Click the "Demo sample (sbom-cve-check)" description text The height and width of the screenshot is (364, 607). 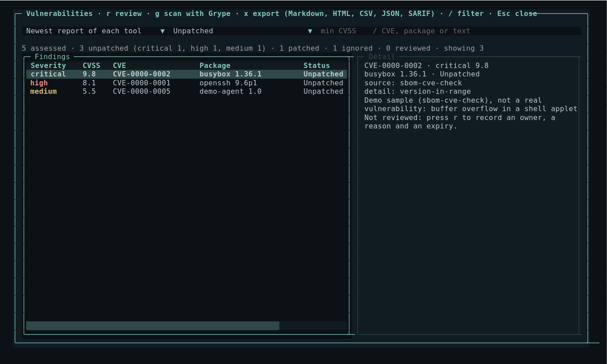(x=471, y=105)
